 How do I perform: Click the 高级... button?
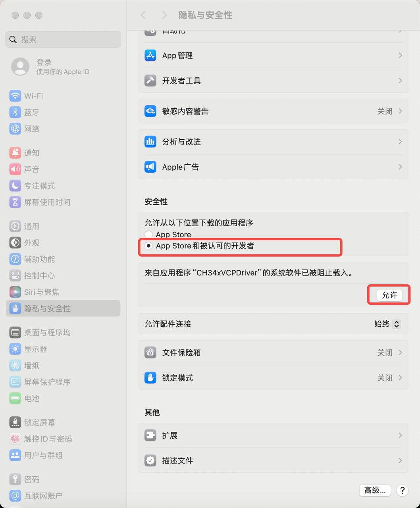pyautogui.click(x=375, y=490)
